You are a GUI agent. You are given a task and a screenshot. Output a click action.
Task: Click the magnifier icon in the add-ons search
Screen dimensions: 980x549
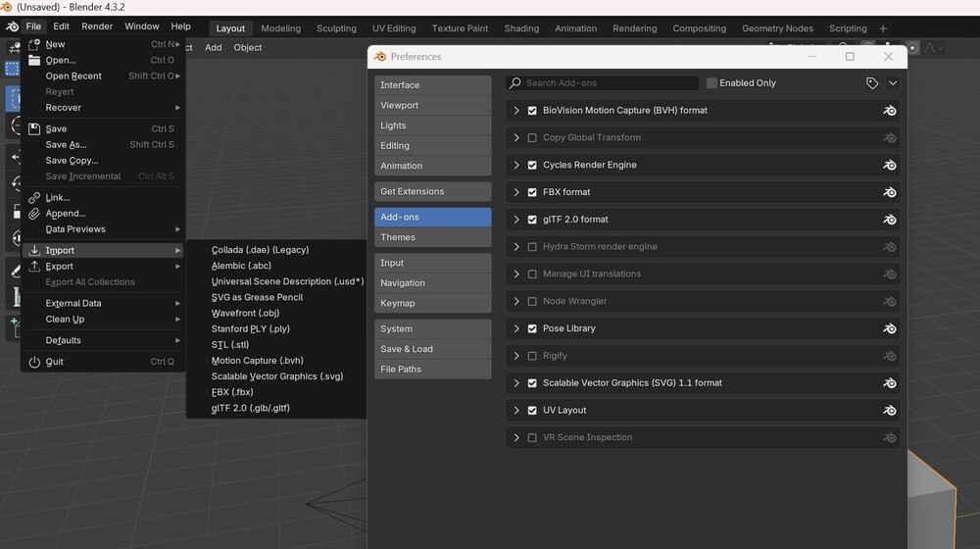pos(515,82)
